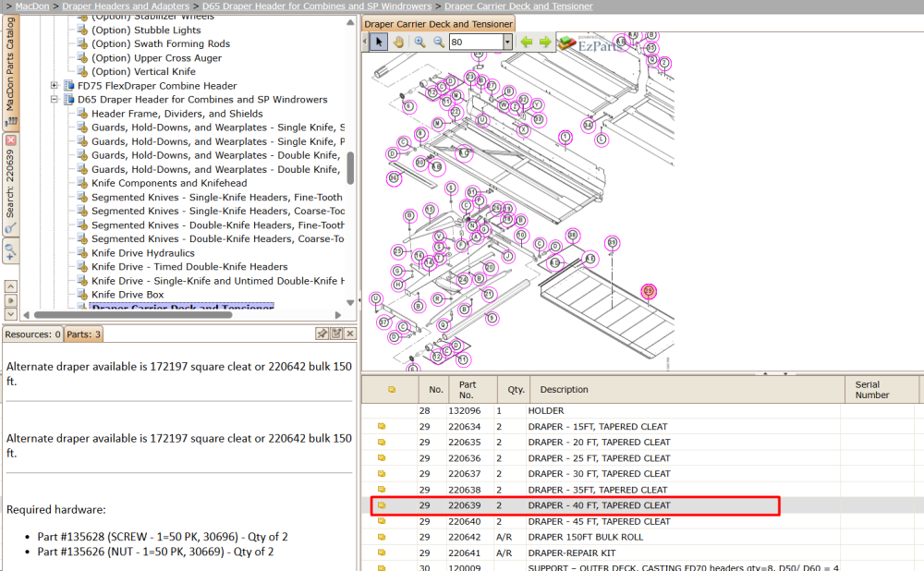Screen dimensions: 924x571
Task: Open the note icon for part 220641
Action: (382, 553)
